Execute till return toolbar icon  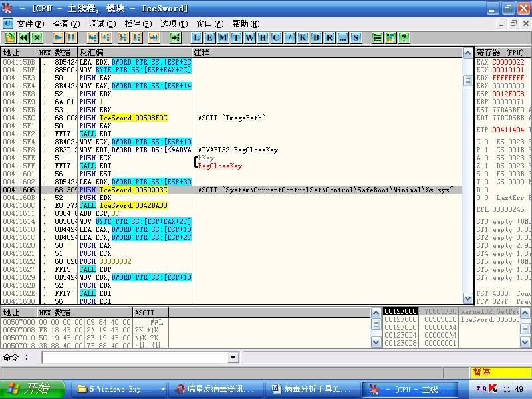coord(154,37)
